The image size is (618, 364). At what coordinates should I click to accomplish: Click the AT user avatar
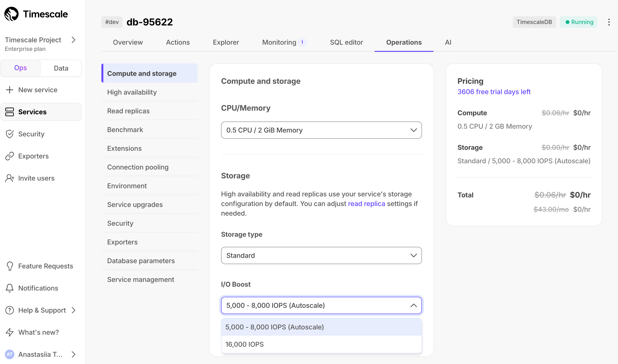10,354
